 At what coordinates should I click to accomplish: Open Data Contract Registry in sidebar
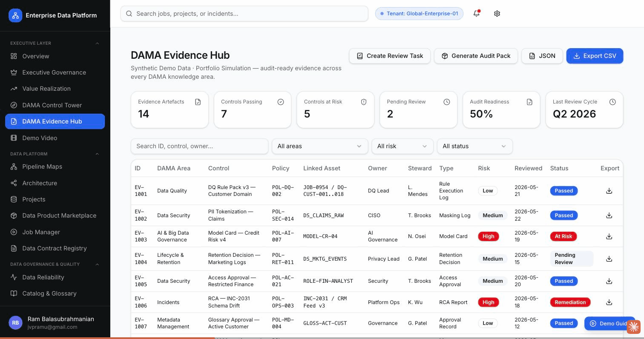point(55,248)
